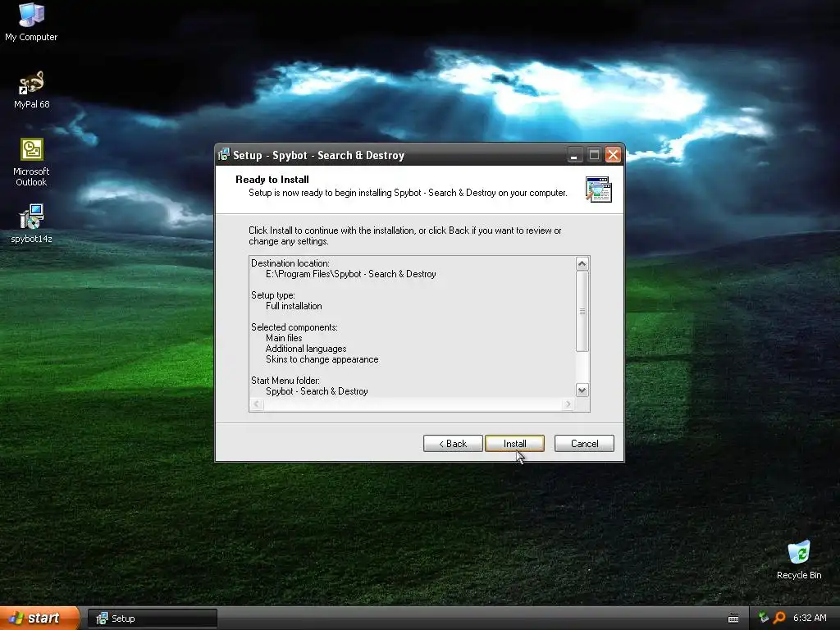Click the 'Full installation' text line
The image size is (840, 630).
(x=294, y=306)
